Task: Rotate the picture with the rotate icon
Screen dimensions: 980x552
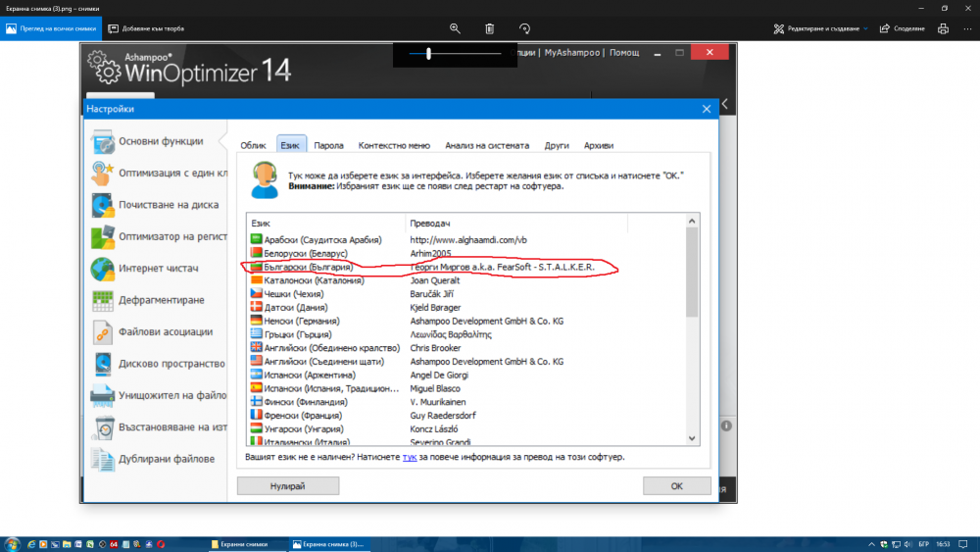Action: point(524,28)
